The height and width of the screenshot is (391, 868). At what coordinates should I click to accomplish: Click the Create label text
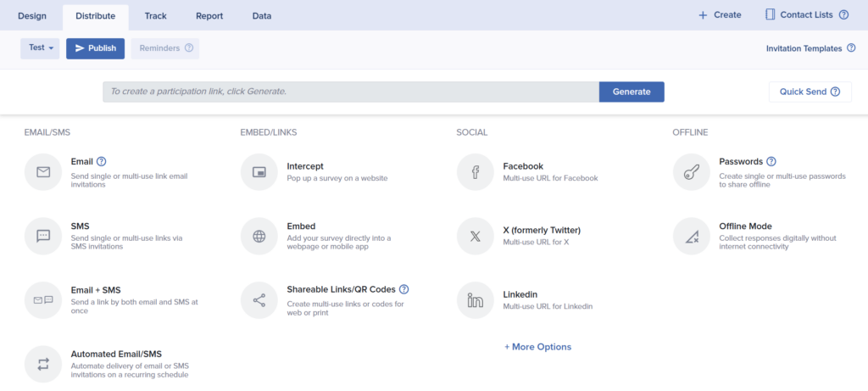coord(727,15)
